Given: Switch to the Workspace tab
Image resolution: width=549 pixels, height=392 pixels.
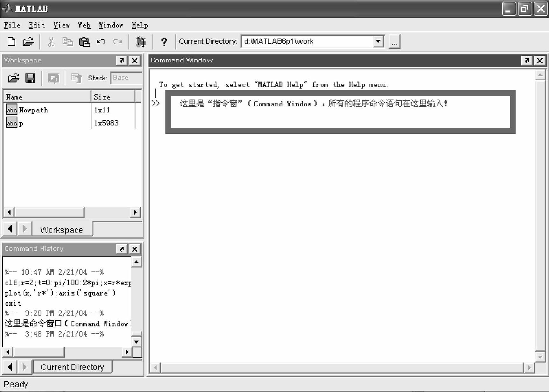Looking at the screenshot, I should [62, 230].
